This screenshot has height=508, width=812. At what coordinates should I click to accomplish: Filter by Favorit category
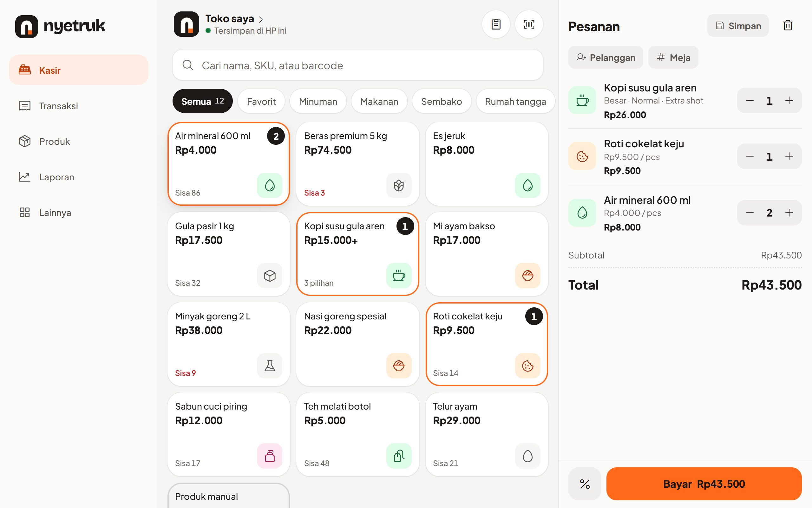tap(261, 101)
